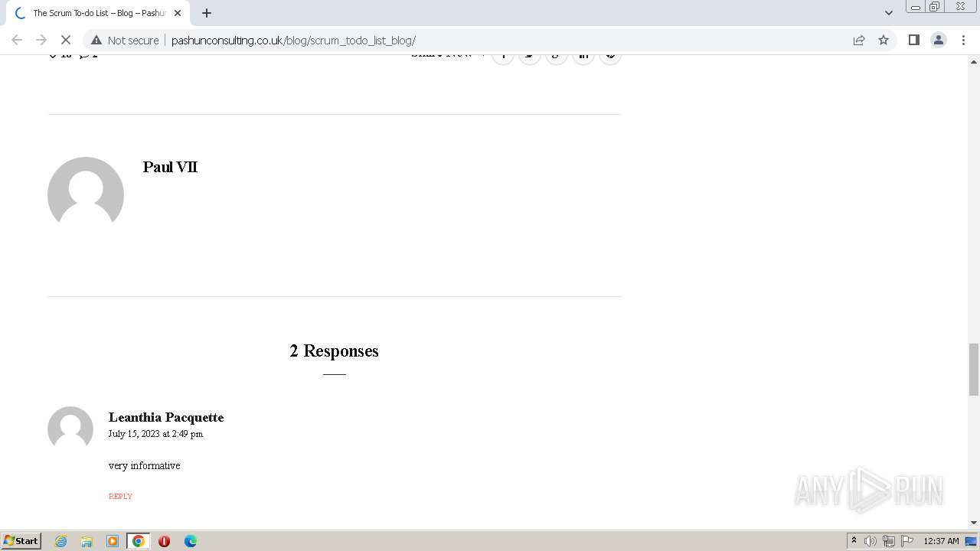Click the scrollbar down arrow

[974, 523]
